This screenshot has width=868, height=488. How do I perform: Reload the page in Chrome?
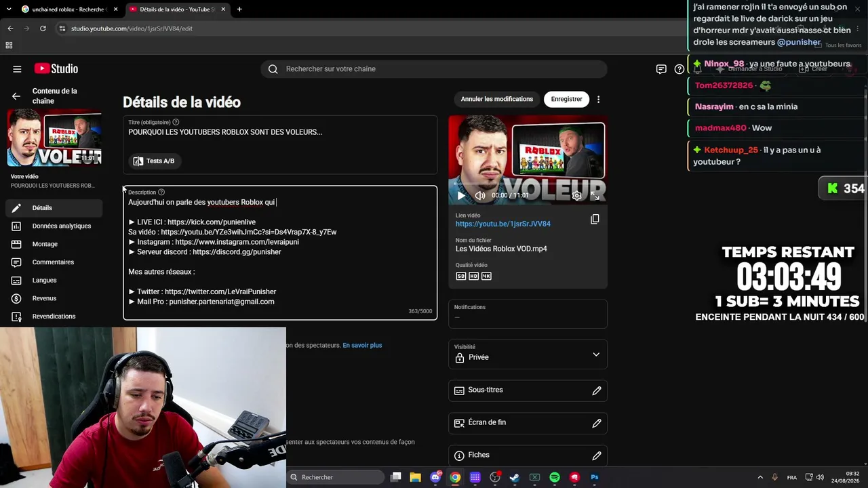tap(43, 28)
